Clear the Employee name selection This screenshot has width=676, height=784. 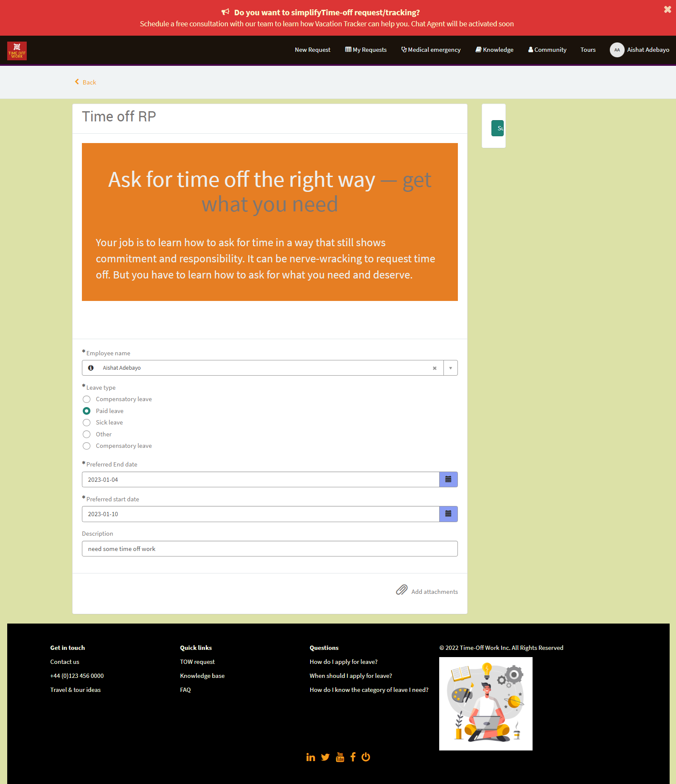click(x=435, y=368)
